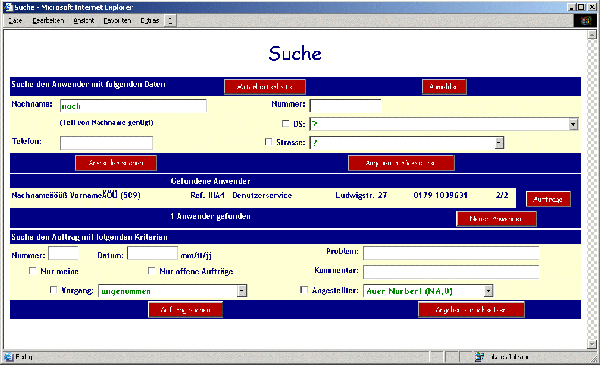
Task: Click the red Aufträge button beside found user
Action: 548,199
